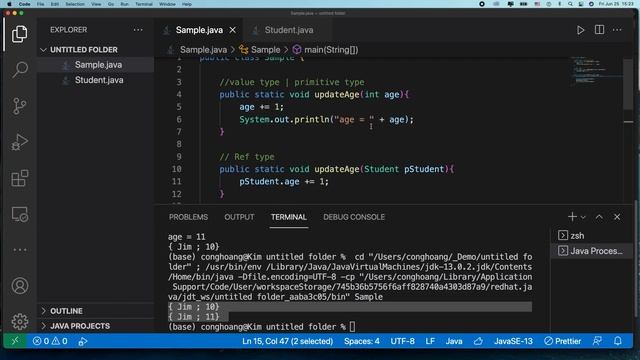Open Sample.java in the explorer tree

pos(98,65)
